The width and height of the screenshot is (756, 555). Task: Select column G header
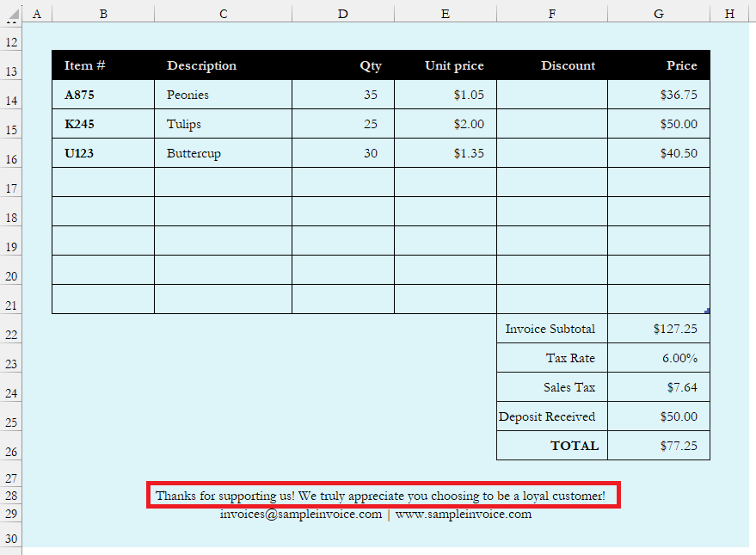[659, 14]
